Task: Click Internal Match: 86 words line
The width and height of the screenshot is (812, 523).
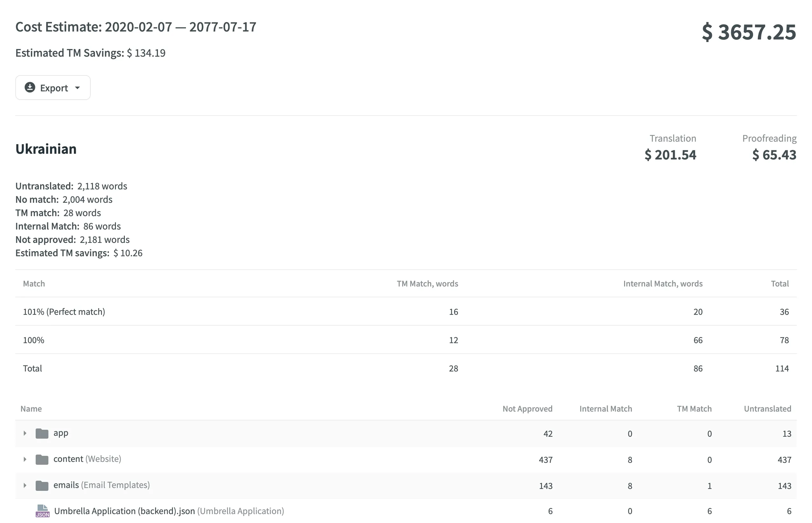Action: coord(68,226)
